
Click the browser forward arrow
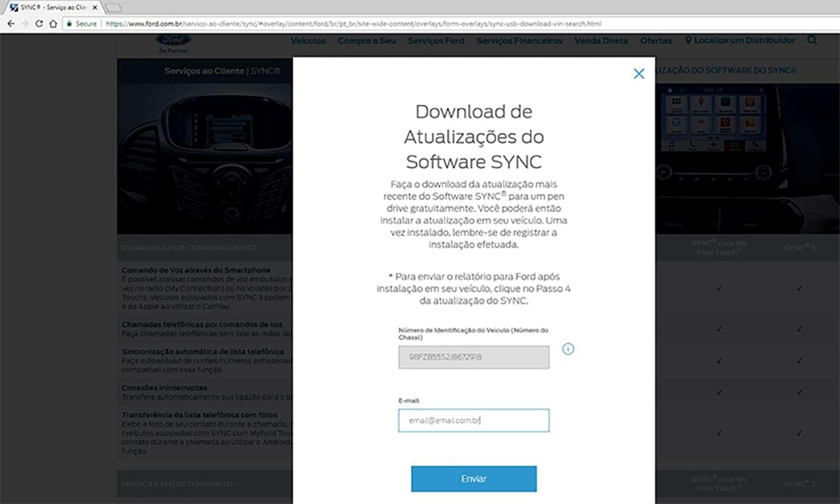[24, 24]
